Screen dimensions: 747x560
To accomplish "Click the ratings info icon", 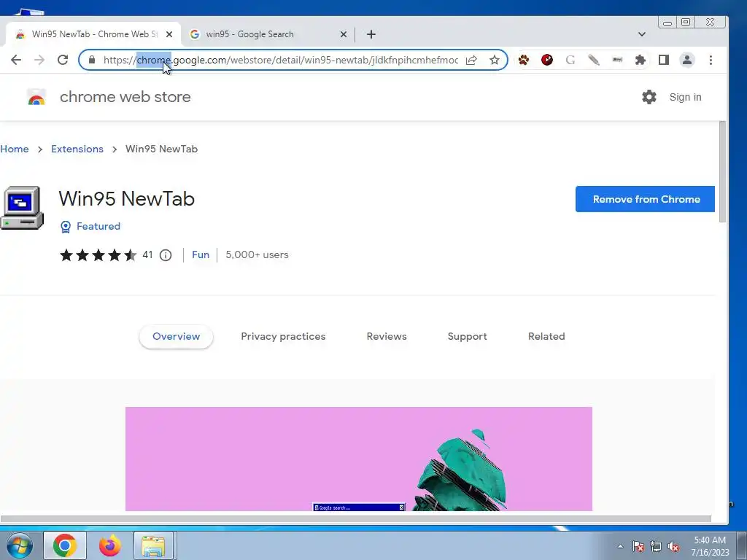I will click(x=166, y=255).
